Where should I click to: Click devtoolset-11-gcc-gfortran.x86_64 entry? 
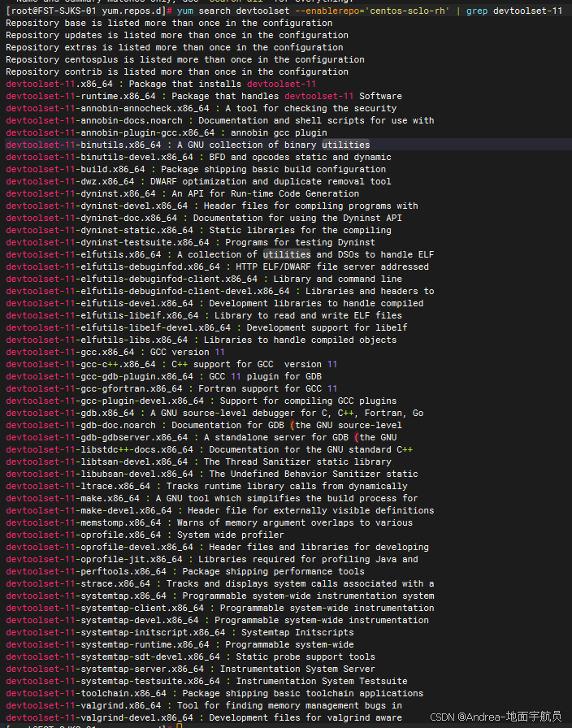pos(171,388)
